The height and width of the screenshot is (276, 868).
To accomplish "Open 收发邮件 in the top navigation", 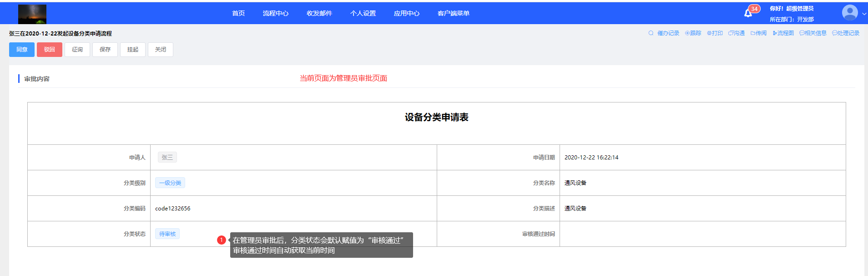I will (x=319, y=13).
